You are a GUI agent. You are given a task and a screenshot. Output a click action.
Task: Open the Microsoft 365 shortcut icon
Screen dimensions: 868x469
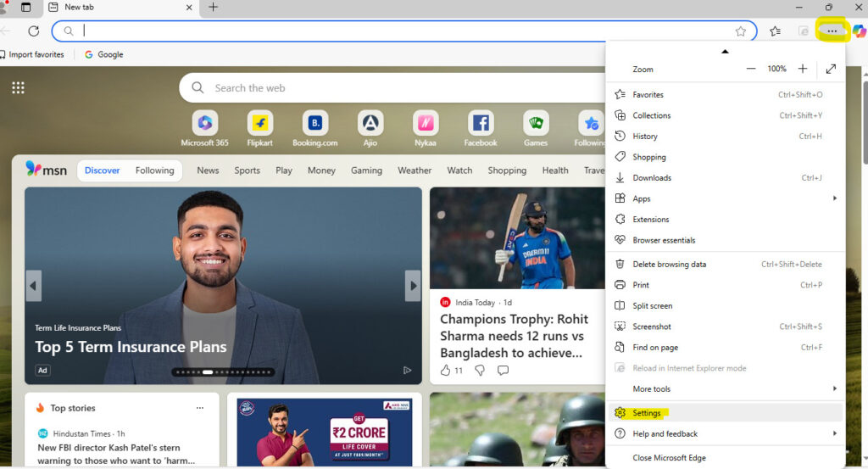(x=204, y=123)
